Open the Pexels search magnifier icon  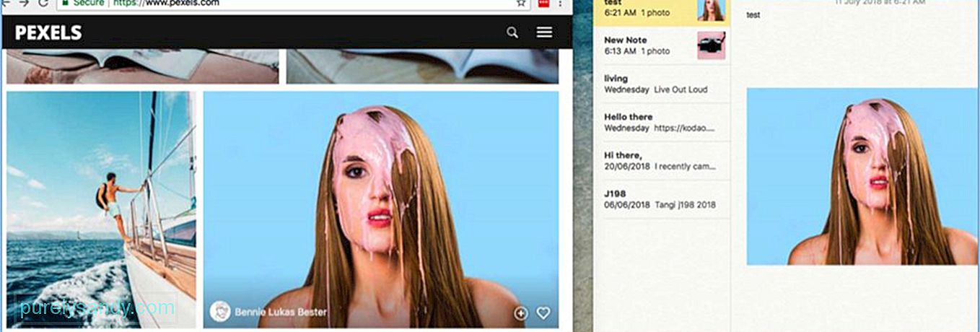[512, 32]
